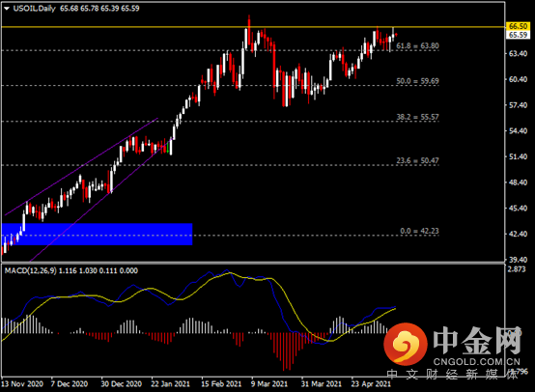Click the white 65.59 current price tag
Viewport: 535px width, 392px height.
click(x=518, y=35)
